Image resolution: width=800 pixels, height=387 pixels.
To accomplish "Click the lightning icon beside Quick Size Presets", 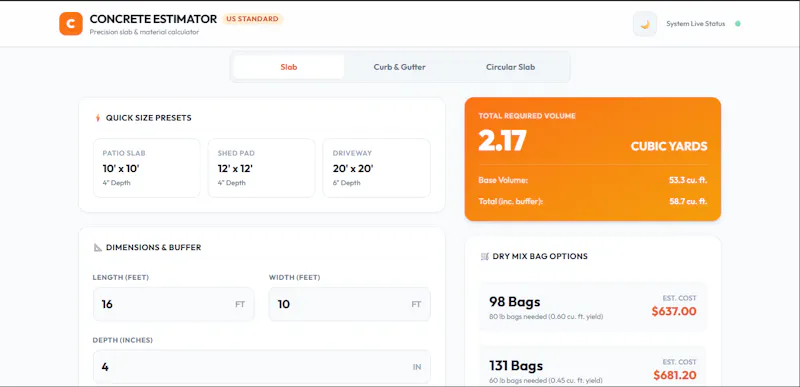I will 98,118.
